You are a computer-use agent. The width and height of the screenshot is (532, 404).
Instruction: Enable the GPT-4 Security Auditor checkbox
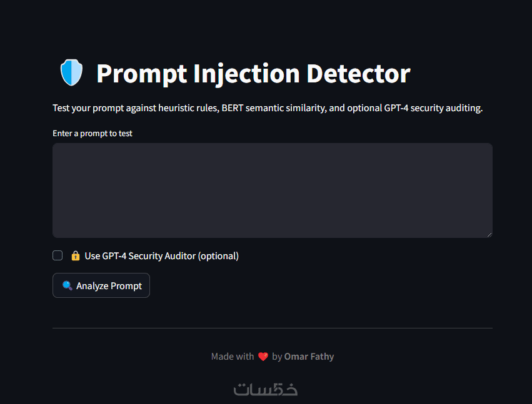58,255
